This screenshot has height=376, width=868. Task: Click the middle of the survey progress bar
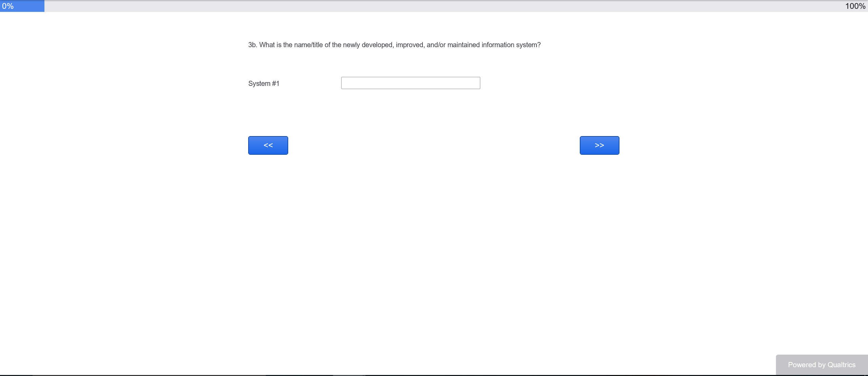coord(434,6)
